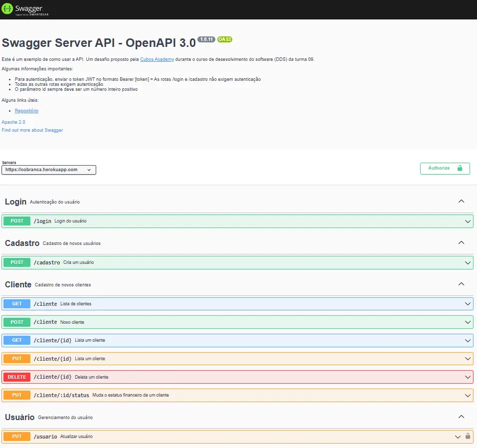Click Find out more about Swagger
This screenshot has height=448, width=477.
[32, 130]
